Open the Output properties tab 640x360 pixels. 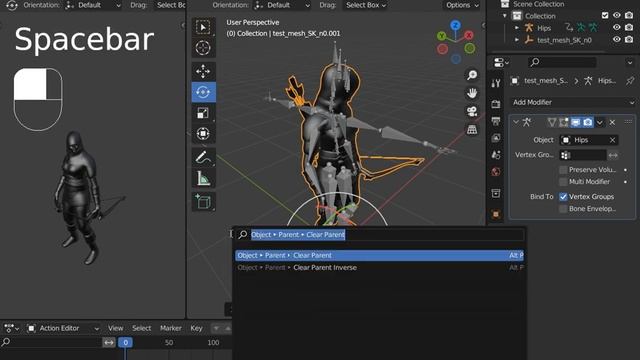coord(496,121)
